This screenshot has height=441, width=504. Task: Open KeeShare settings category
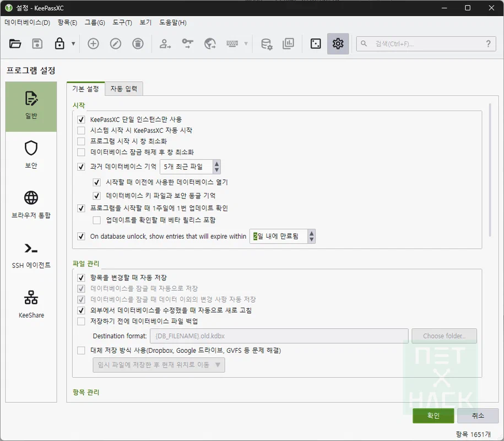pos(31,305)
